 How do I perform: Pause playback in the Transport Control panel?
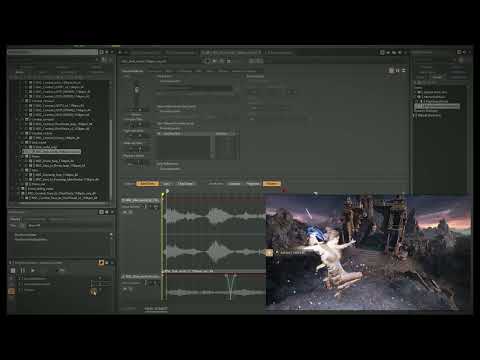click(23, 271)
